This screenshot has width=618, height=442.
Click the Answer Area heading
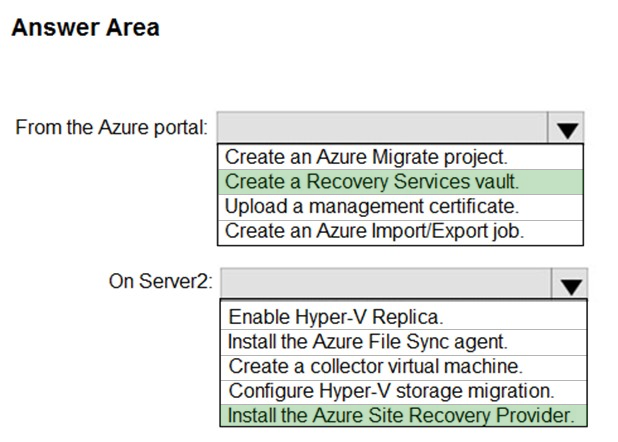86,28
